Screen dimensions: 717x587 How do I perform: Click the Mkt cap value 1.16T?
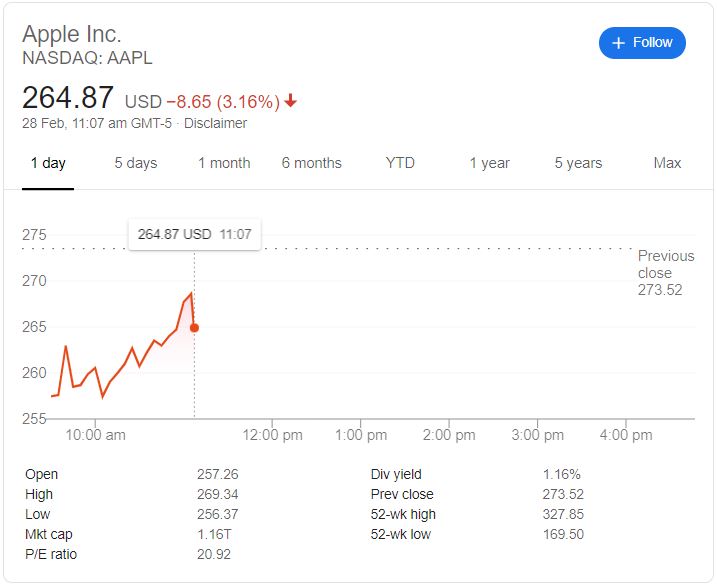tap(214, 534)
